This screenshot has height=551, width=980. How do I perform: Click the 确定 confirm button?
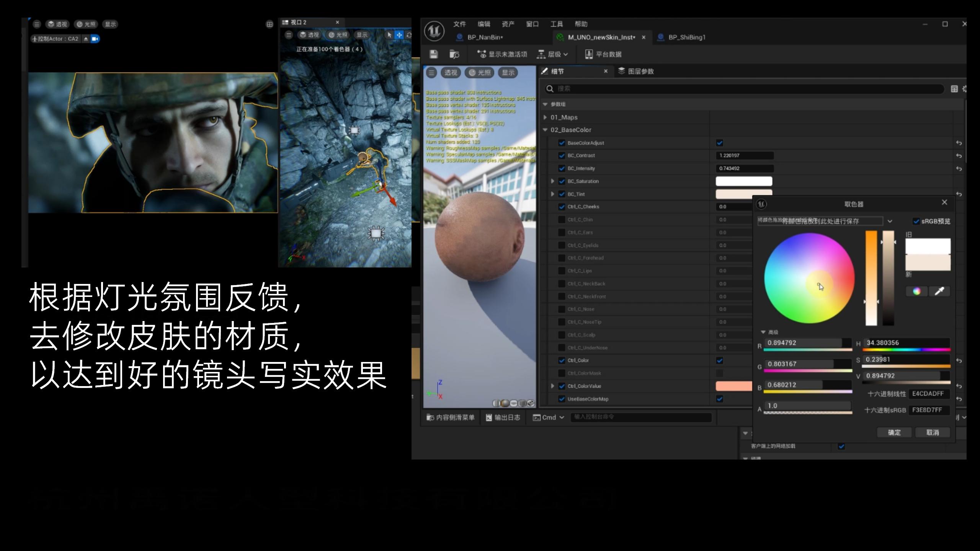[x=894, y=432]
